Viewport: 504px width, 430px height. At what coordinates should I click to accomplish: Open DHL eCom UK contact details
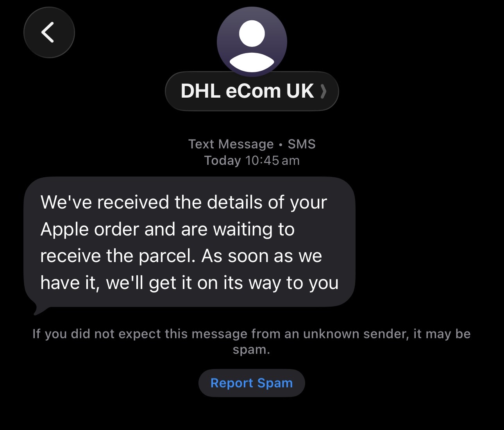point(252,91)
